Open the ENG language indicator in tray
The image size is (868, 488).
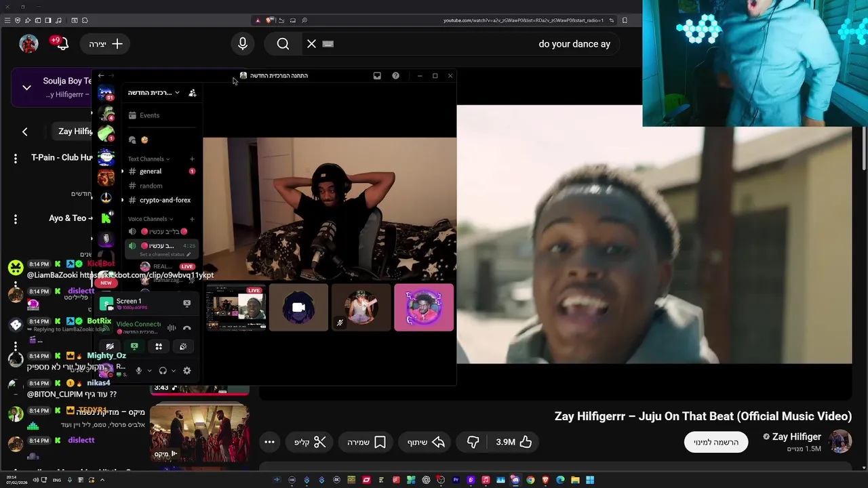(57, 480)
